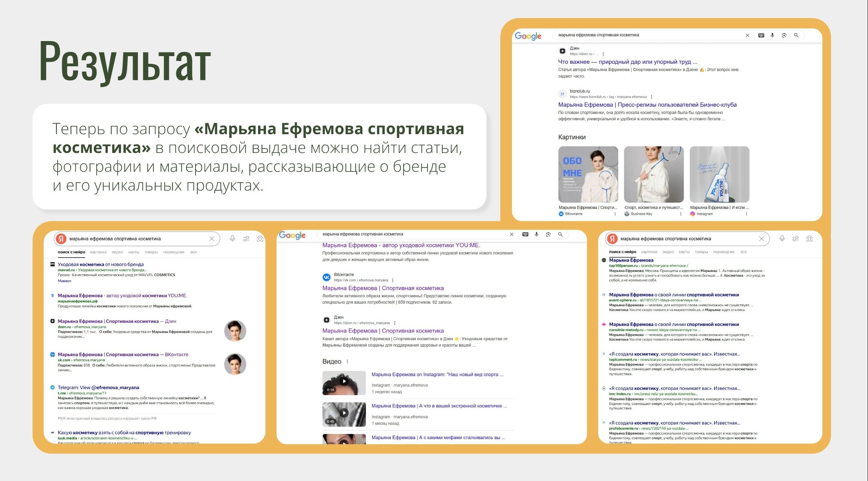The height and width of the screenshot is (481, 868).
Task: Click the microphone icon in right Yandex search bar
Action: [x=782, y=238]
